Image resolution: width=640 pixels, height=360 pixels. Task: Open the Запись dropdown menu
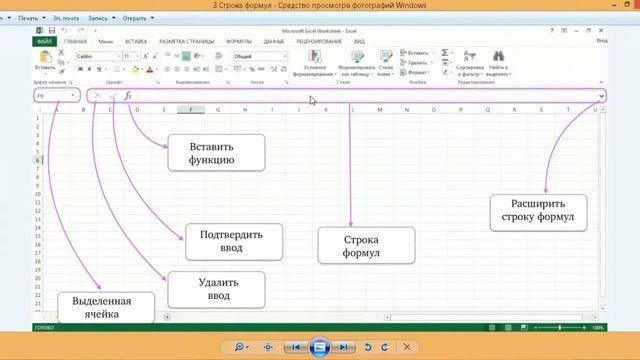point(102,18)
